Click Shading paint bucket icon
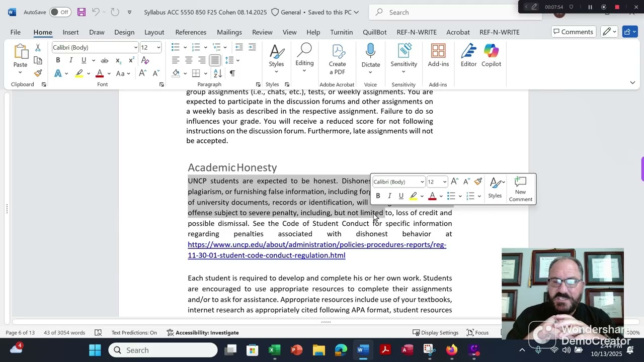The image size is (644, 362). (176, 73)
